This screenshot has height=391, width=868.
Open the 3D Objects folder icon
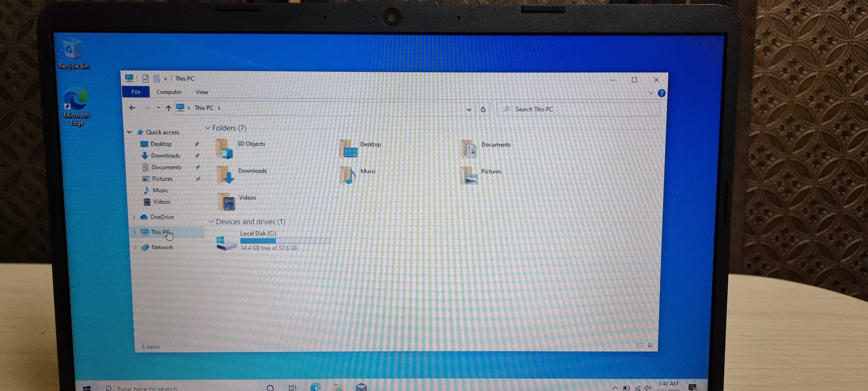pyautogui.click(x=224, y=149)
